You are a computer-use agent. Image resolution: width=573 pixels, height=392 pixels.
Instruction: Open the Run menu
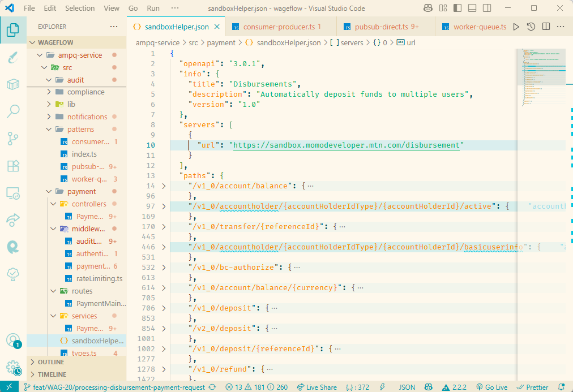click(153, 8)
